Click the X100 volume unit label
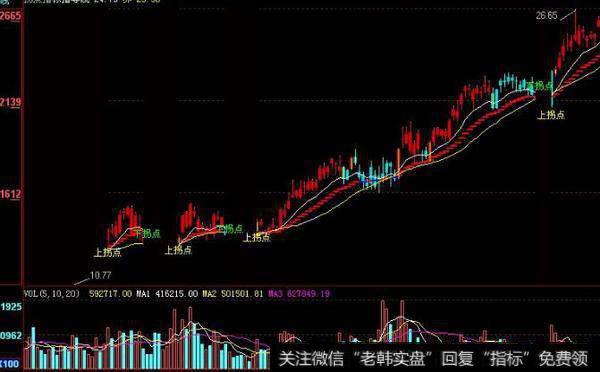The image size is (600, 372). (10, 363)
